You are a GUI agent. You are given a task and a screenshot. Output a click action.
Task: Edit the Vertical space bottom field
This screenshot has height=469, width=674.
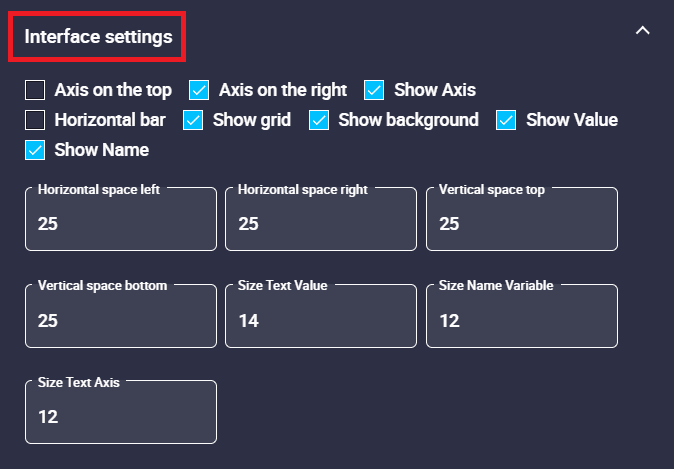pos(121,320)
